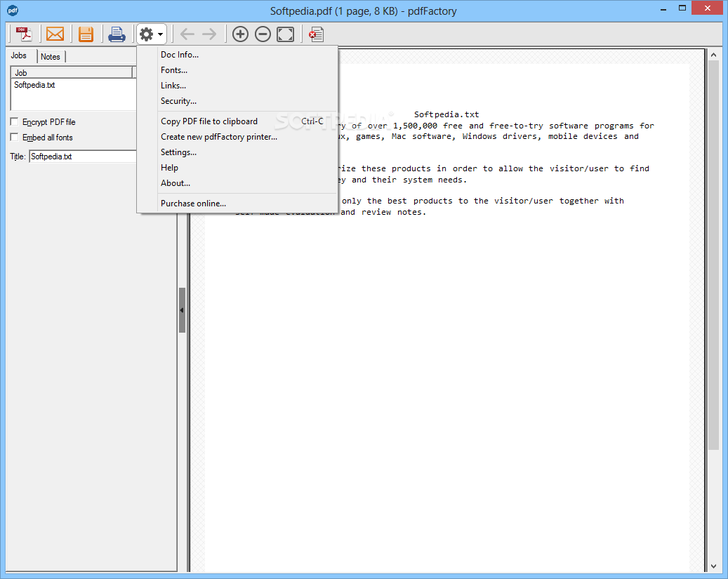Print the document with the printer icon
Viewport: 728px width, 579px height.
[x=117, y=34]
